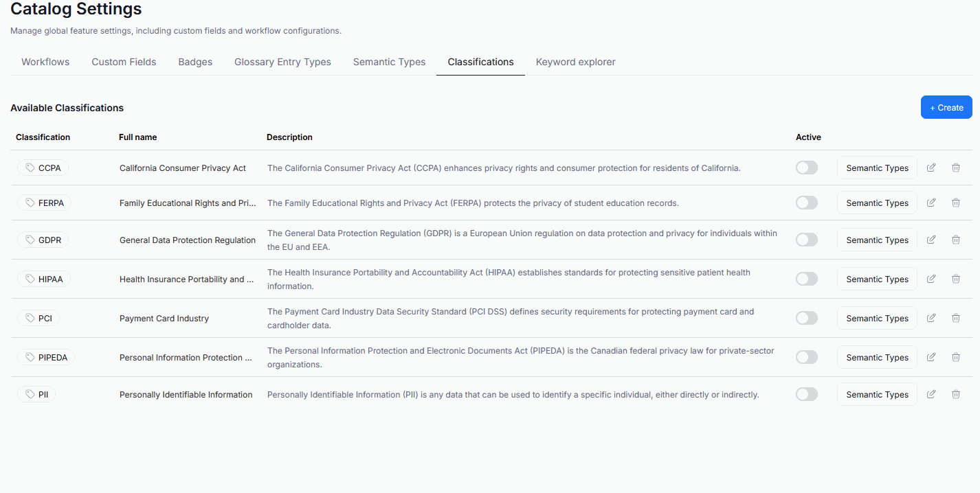Image resolution: width=980 pixels, height=493 pixels.
Task: Go to the Keyword explorer tab
Action: (x=575, y=62)
